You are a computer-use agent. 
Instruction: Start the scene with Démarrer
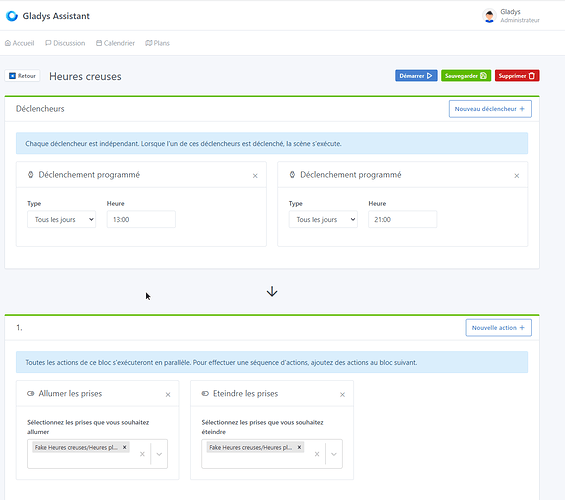416,76
